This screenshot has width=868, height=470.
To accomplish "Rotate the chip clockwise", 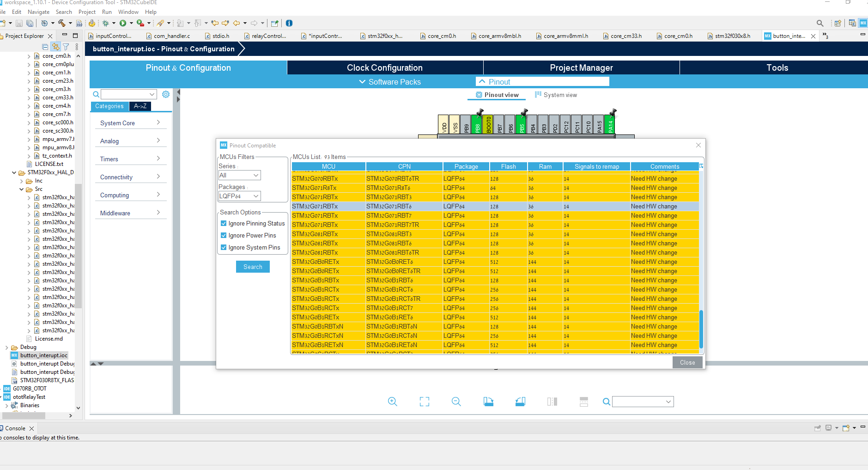I will pyautogui.click(x=488, y=402).
